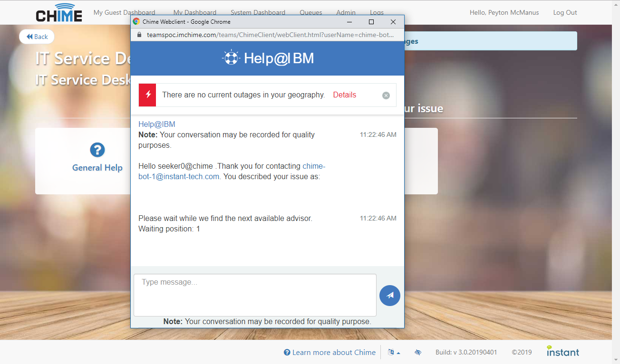Click Build: v 3.0.20190401 text

tap(466, 352)
